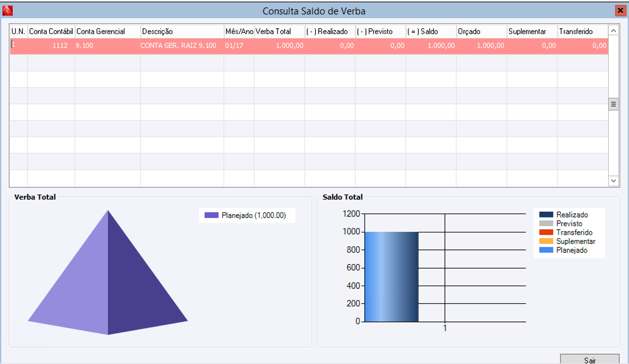
Task: Click the table scrollbar down arrow
Action: (x=613, y=181)
